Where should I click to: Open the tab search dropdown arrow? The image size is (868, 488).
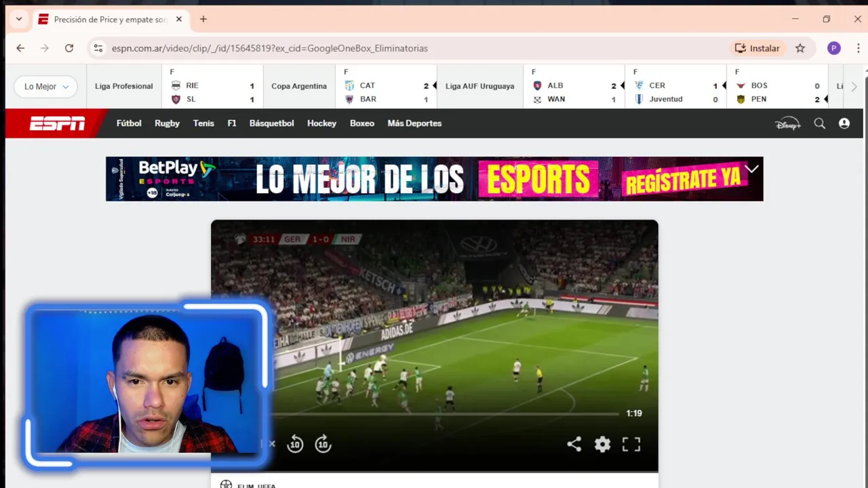pos(19,19)
